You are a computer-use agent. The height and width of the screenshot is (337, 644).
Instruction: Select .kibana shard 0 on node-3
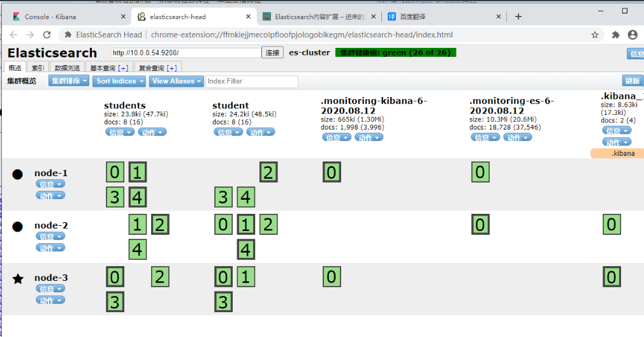click(x=612, y=277)
